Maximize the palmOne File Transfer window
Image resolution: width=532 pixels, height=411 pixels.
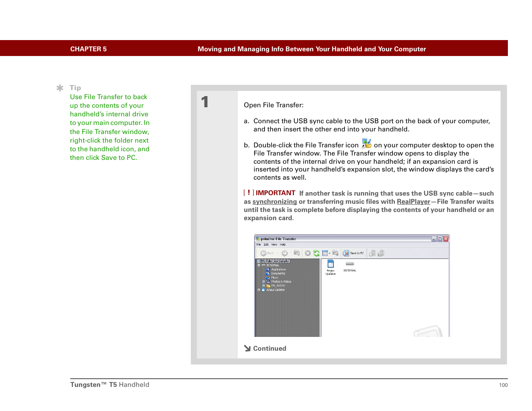click(x=440, y=239)
